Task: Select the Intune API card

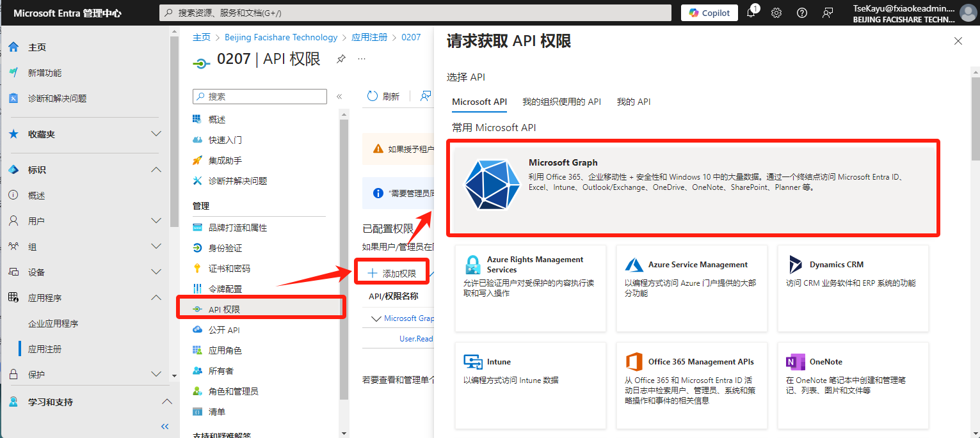Action: tap(531, 386)
